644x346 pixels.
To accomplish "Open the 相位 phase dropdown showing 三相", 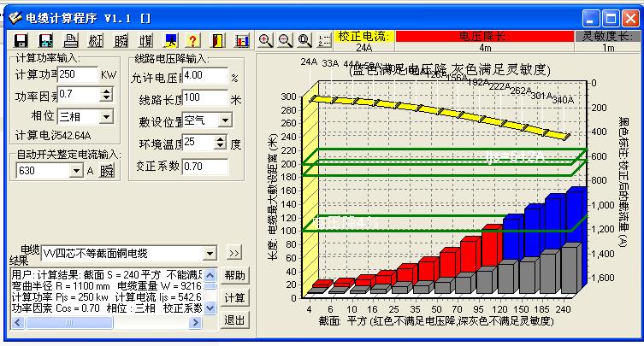I will [x=105, y=115].
